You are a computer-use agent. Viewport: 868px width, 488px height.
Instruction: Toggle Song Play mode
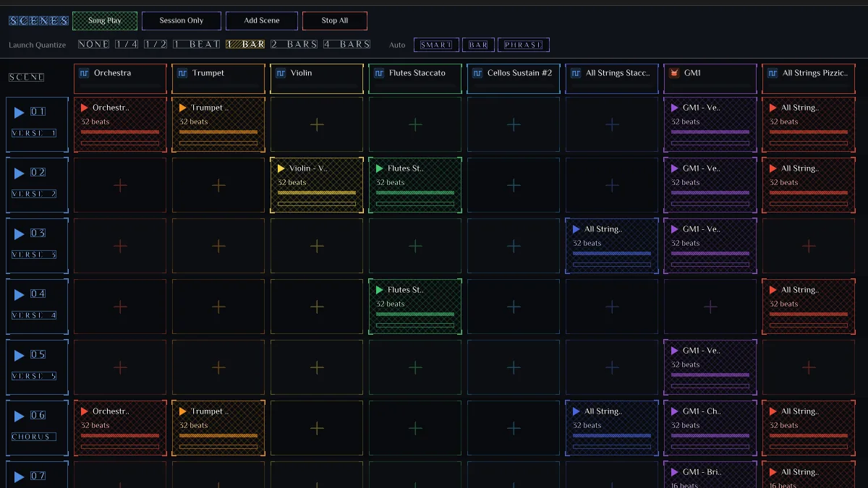point(105,21)
